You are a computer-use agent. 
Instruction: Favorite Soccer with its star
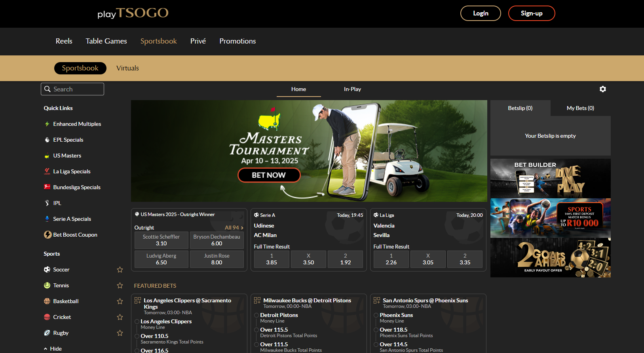(120, 269)
